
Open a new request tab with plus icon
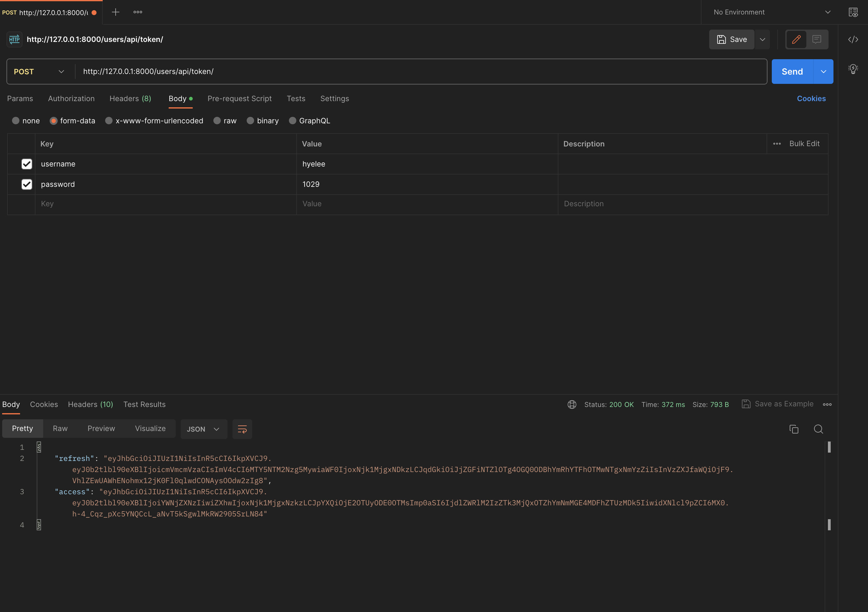[115, 12]
